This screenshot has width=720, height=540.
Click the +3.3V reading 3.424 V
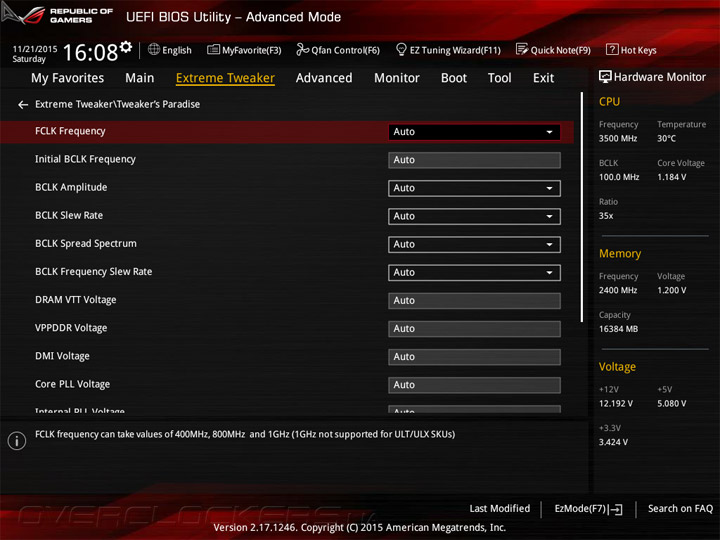(x=613, y=442)
